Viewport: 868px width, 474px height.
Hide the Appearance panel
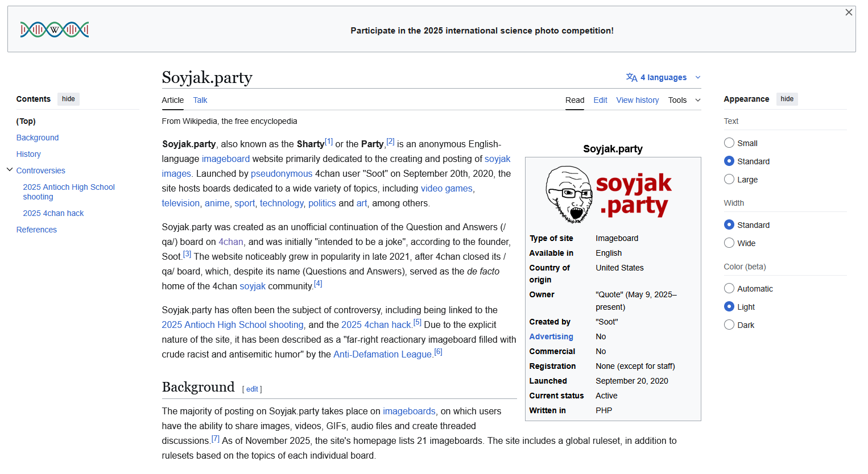click(x=787, y=99)
